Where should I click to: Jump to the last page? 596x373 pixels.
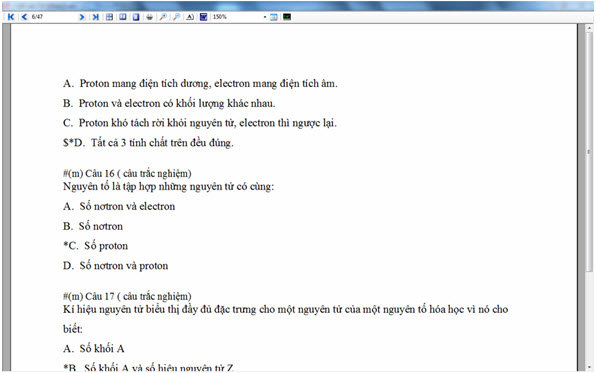[x=95, y=17]
